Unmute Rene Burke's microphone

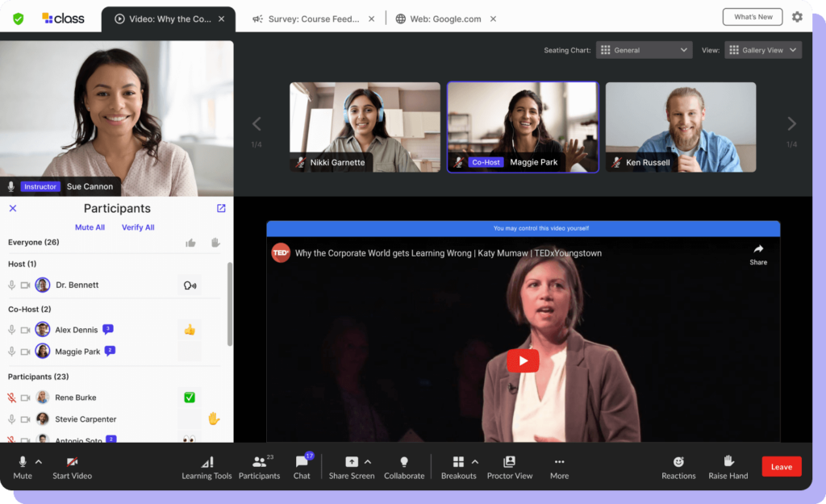click(12, 398)
